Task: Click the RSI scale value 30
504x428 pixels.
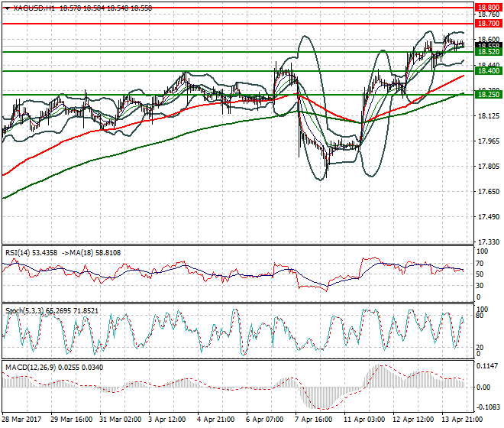Action: (480, 285)
